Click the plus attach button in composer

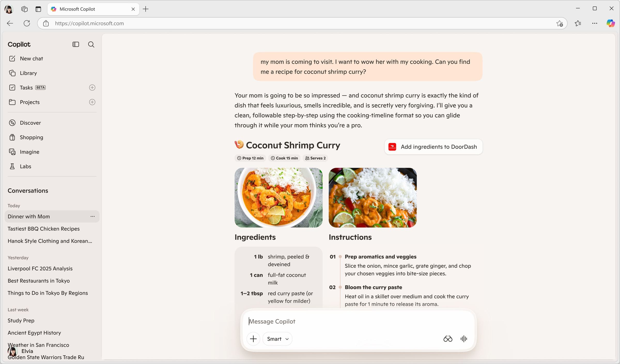point(253,339)
